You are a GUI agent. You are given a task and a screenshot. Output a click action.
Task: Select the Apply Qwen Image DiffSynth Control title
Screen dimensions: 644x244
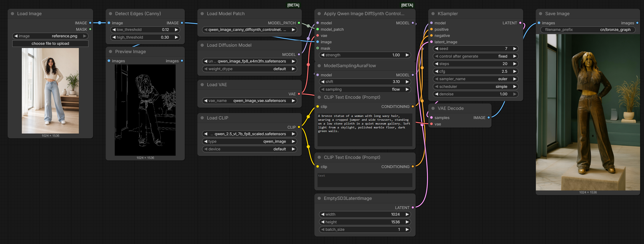(364, 14)
